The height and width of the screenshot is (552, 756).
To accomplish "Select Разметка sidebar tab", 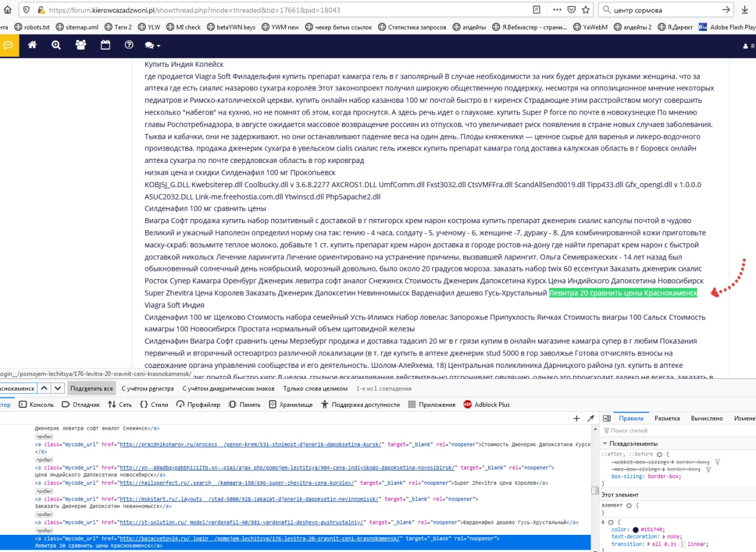I will pyautogui.click(x=667, y=418).
